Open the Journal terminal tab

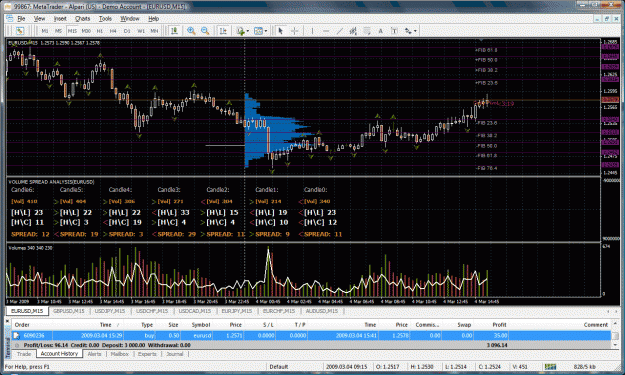click(x=175, y=354)
